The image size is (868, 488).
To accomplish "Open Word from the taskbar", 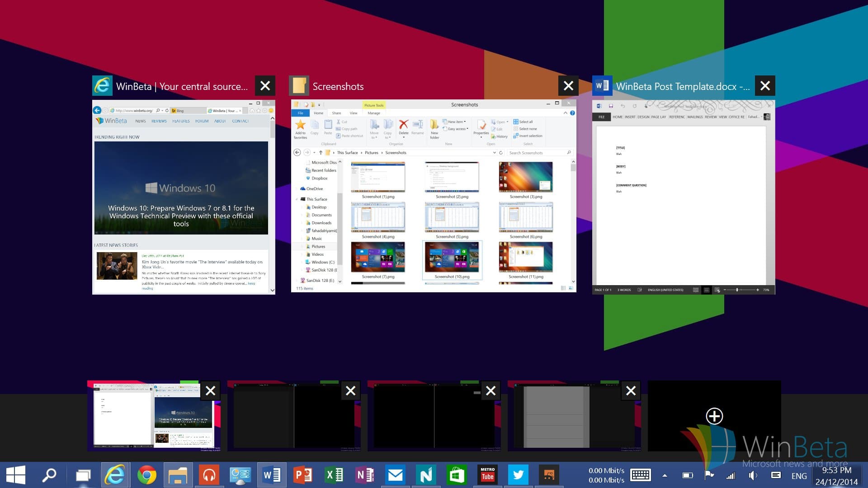I will tap(272, 475).
